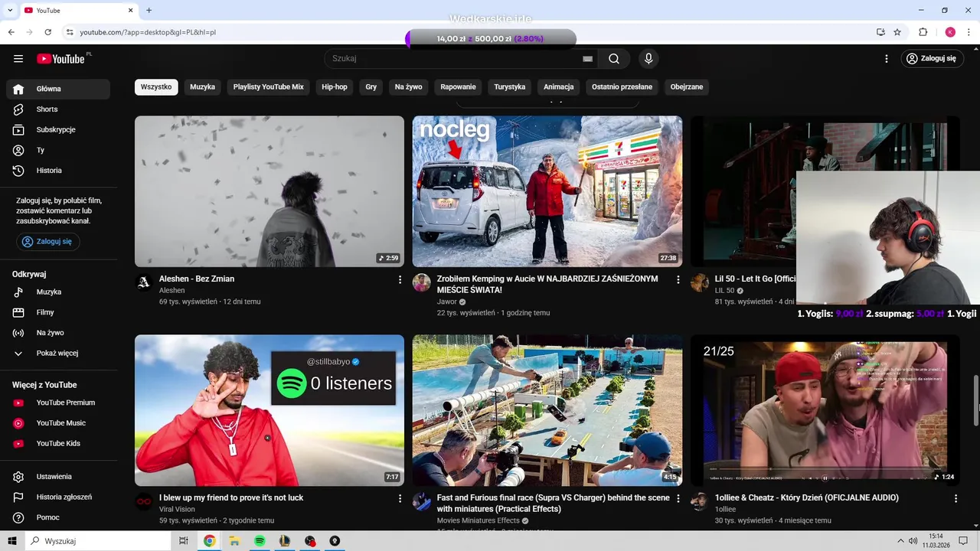Click the sidebar Zaloguj się button
Viewport: 980px width, 551px height.
[47, 242]
